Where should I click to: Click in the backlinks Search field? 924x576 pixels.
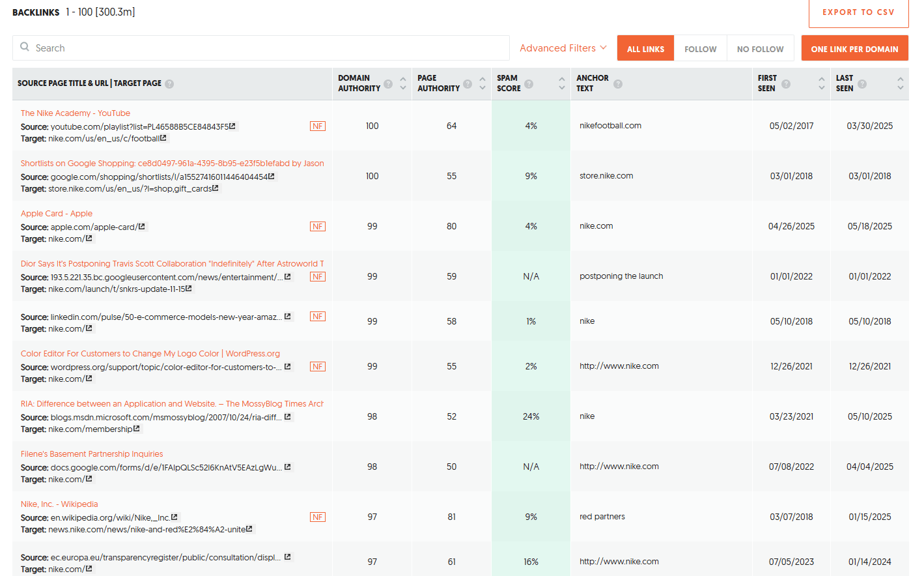[x=261, y=48]
